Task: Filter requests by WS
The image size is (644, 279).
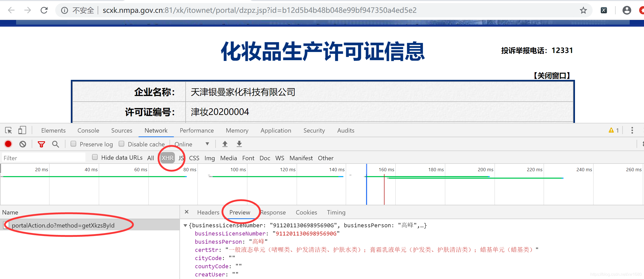Action: [x=280, y=158]
